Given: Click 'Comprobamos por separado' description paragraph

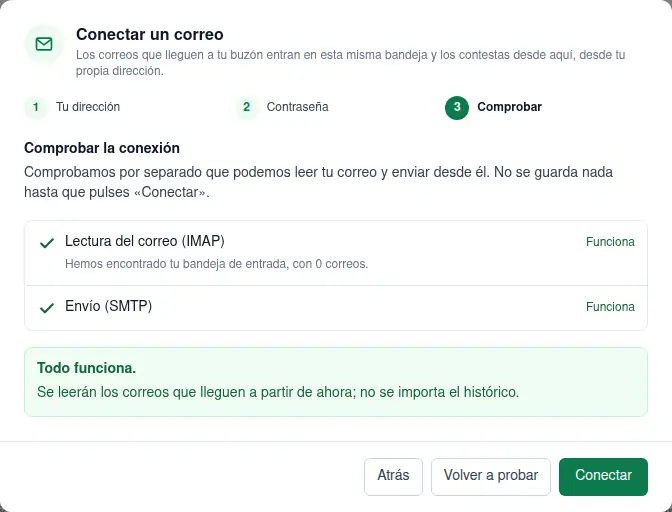Looking at the screenshot, I should click(318, 182).
